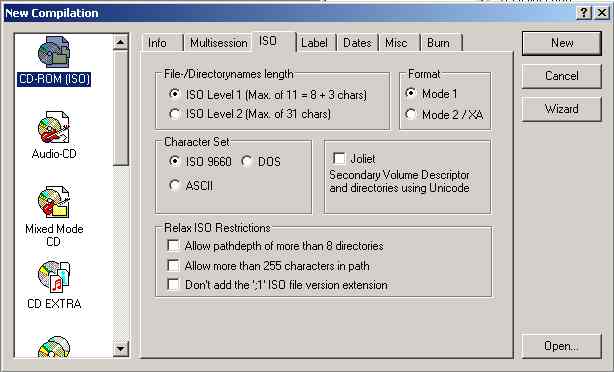Click the partially visible disc icon at list bottom
Image resolution: width=614 pixels, height=372 pixels.
54,347
